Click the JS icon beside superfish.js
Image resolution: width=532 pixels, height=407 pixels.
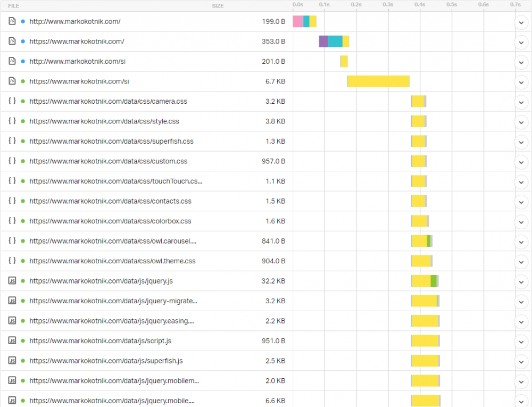[x=12, y=360]
